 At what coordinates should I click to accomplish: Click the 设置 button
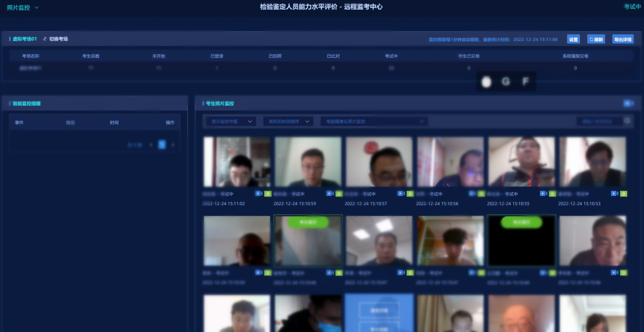(573, 40)
